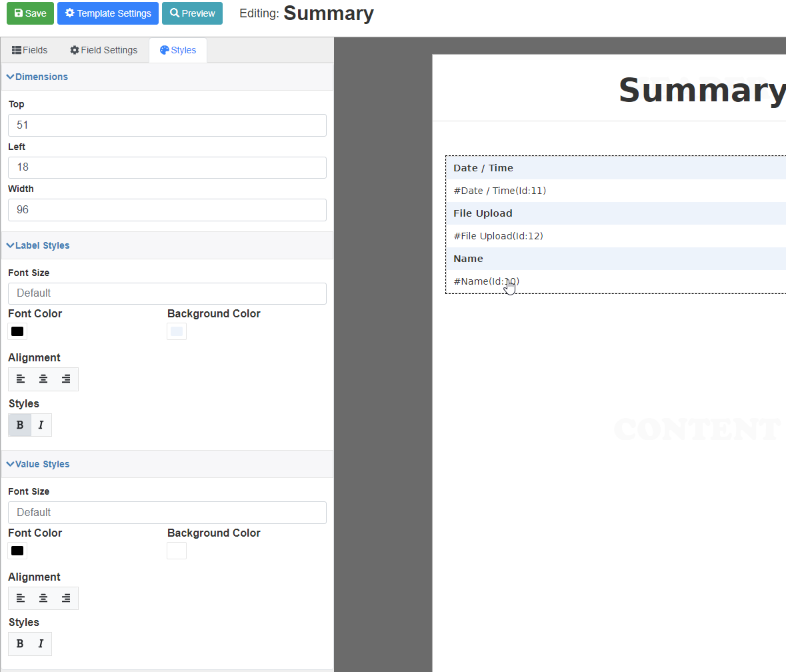Select the File Upload label row

click(616, 213)
